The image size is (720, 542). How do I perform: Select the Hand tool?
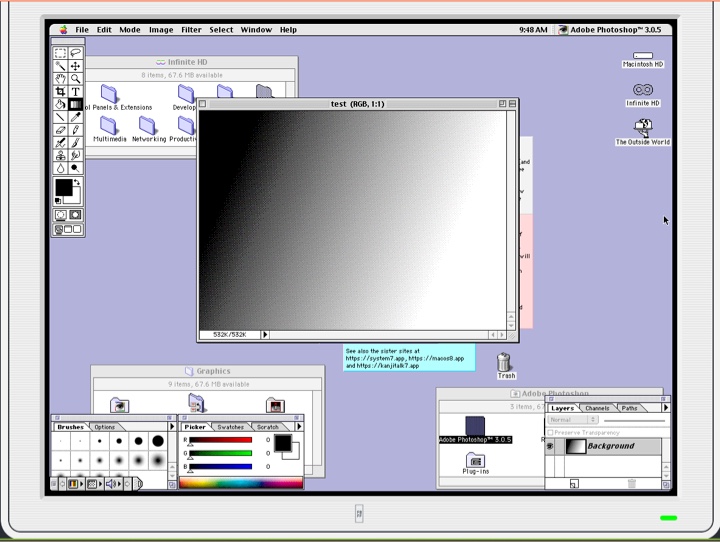(60, 79)
